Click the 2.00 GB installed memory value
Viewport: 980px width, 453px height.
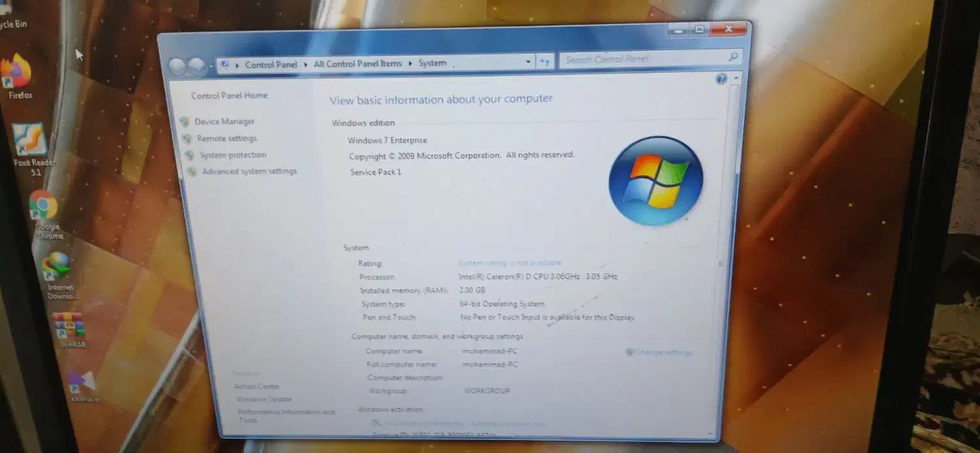coord(472,290)
